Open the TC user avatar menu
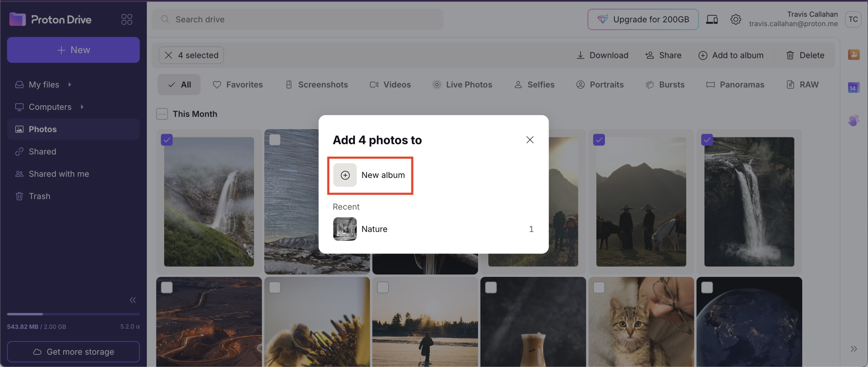This screenshot has height=367, width=868. coord(853,19)
